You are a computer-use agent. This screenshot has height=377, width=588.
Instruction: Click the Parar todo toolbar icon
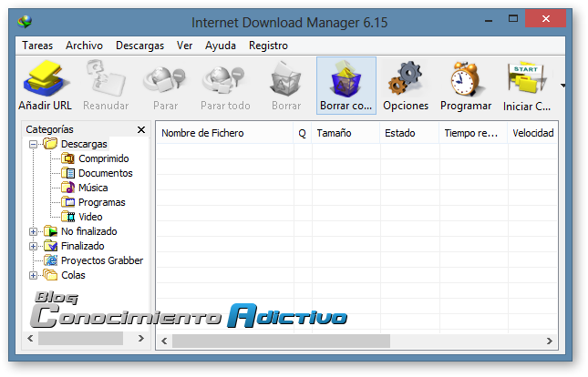pos(224,79)
